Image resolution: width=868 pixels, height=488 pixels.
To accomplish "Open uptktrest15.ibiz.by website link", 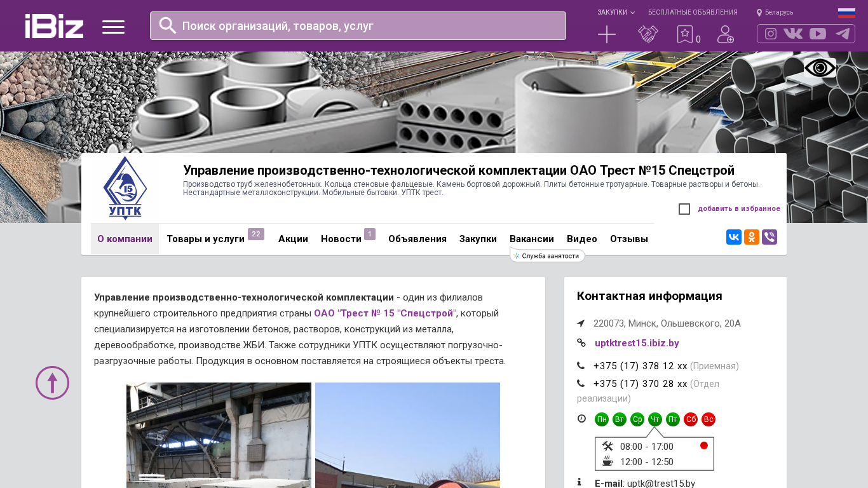I will [637, 343].
